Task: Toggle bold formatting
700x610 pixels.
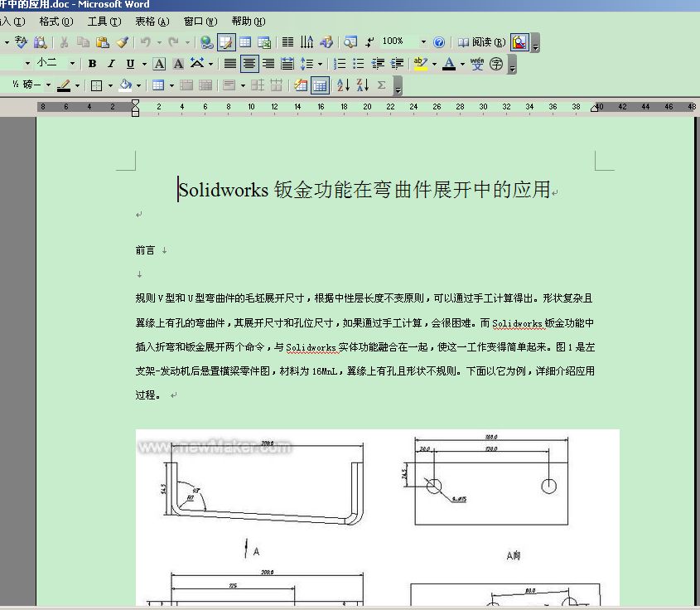Action: tap(92, 64)
